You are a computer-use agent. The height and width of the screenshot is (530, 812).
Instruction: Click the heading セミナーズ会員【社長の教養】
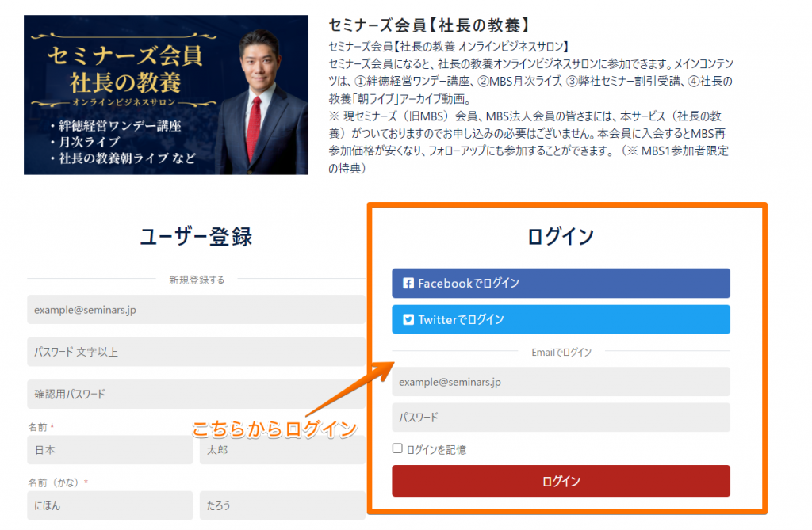pyautogui.click(x=429, y=25)
